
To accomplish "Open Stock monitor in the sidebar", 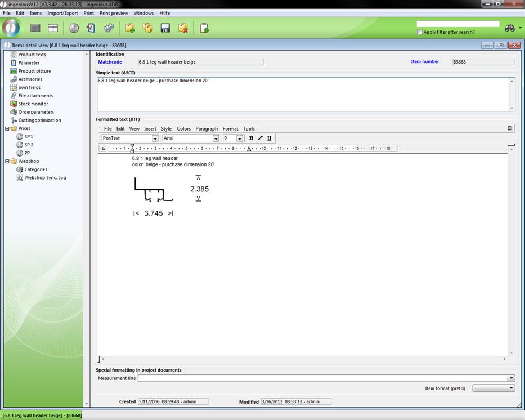I will tap(33, 104).
